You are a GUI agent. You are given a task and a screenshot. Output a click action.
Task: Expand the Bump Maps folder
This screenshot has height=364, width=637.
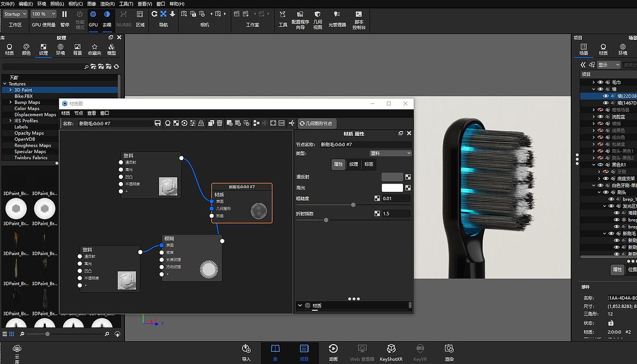point(10,102)
